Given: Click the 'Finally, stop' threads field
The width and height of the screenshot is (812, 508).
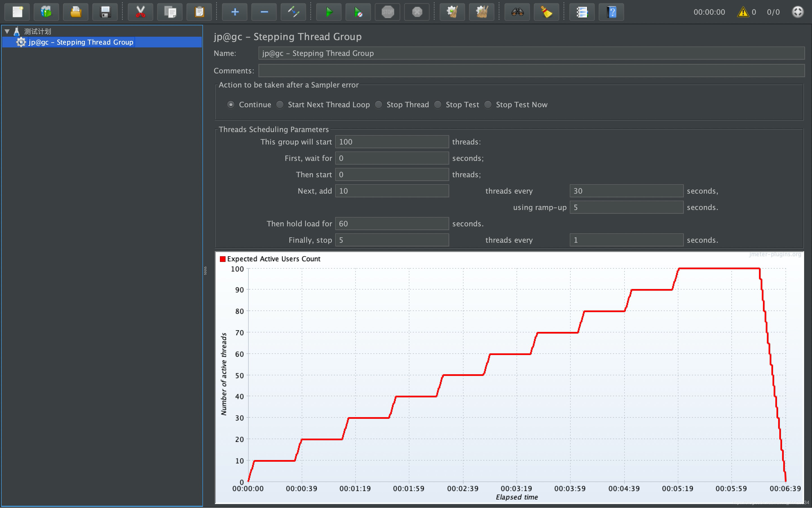Looking at the screenshot, I should pos(392,240).
